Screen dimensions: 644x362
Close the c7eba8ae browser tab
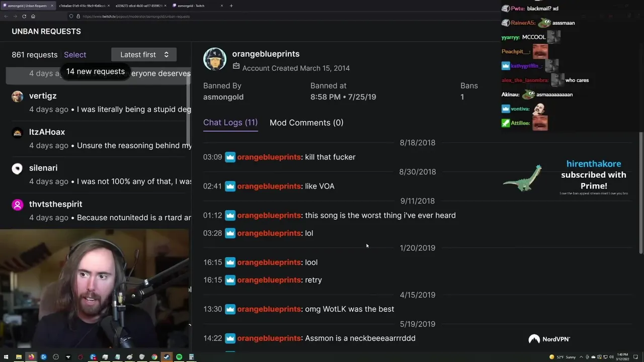tap(108, 6)
